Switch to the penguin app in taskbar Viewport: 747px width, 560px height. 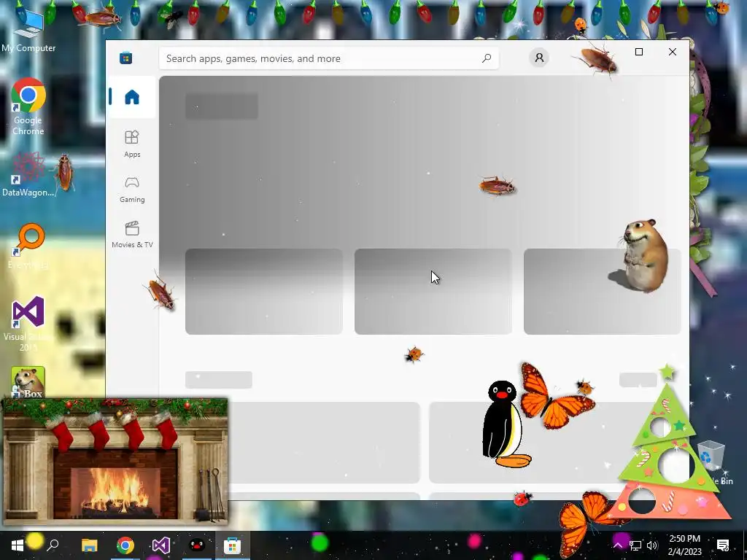pos(197,545)
